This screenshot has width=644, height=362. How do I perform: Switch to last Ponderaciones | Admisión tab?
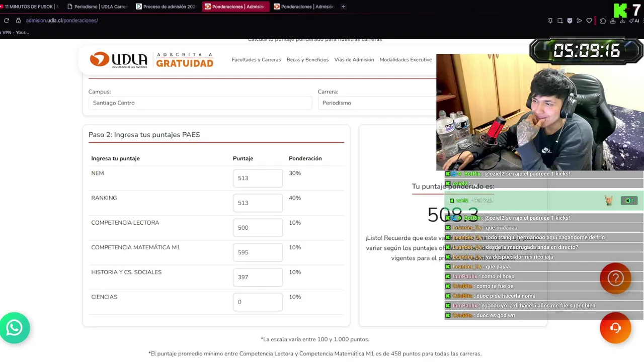tap(304, 7)
